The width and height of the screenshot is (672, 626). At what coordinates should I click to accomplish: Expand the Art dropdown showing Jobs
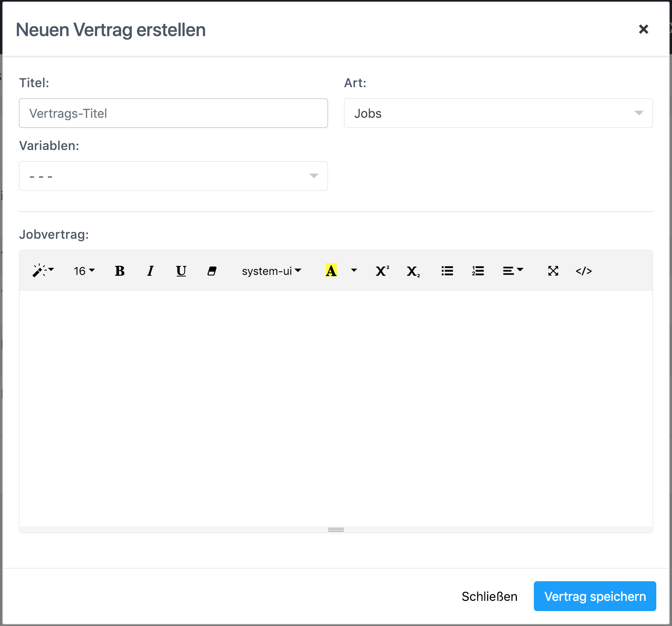[x=498, y=113]
